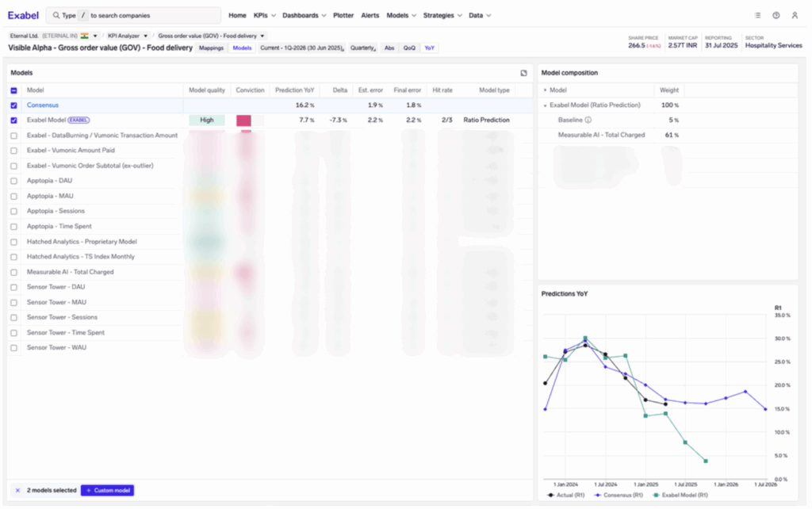The height and width of the screenshot is (509, 812).
Task: Open the Data dropdown menu
Action: 480,16
